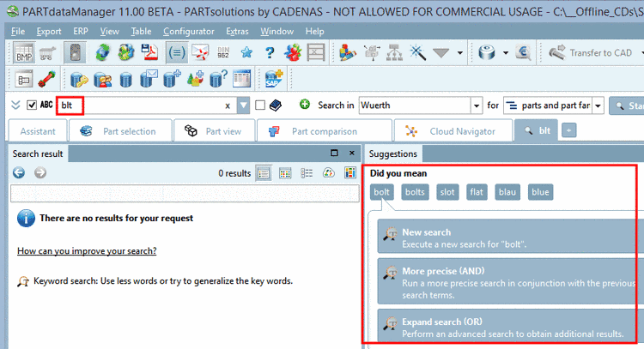Click the SAP database add icon
The image size is (644, 349).
click(274, 79)
